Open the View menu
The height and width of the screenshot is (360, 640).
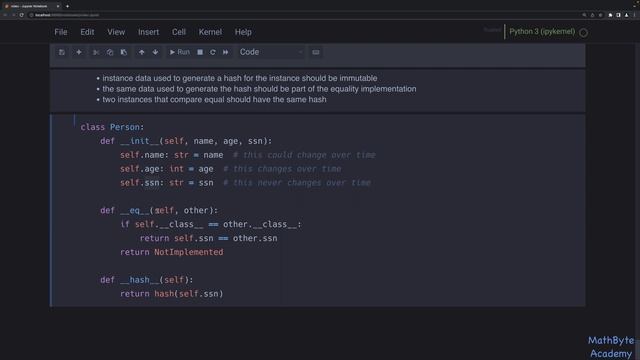click(x=116, y=32)
